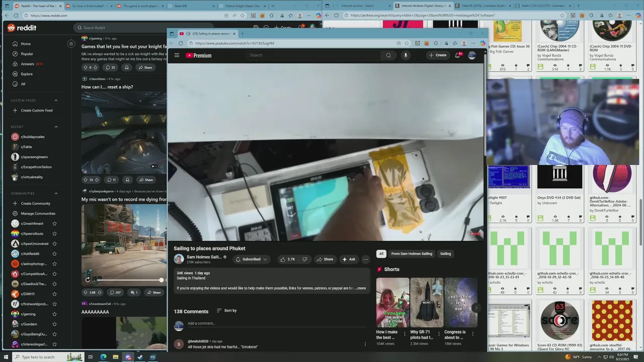
Task: Open the YouTube hamburger guide menu
Action: point(177,55)
